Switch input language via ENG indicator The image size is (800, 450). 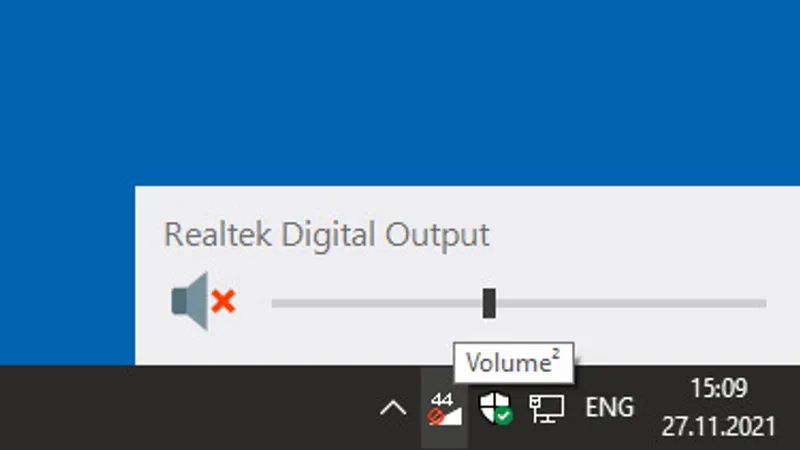click(609, 408)
